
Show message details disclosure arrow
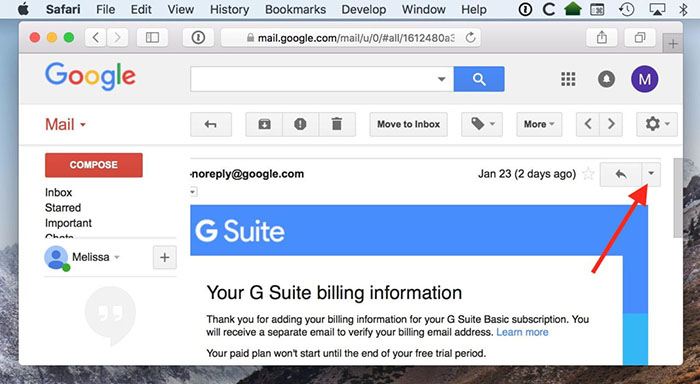pyautogui.click(x=193, y=192)
